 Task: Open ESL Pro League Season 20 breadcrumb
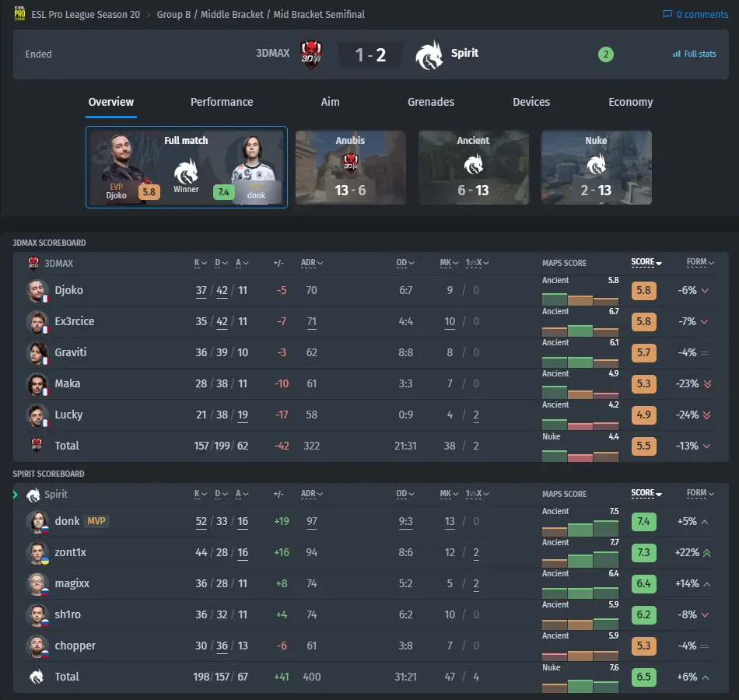point(86,15)
